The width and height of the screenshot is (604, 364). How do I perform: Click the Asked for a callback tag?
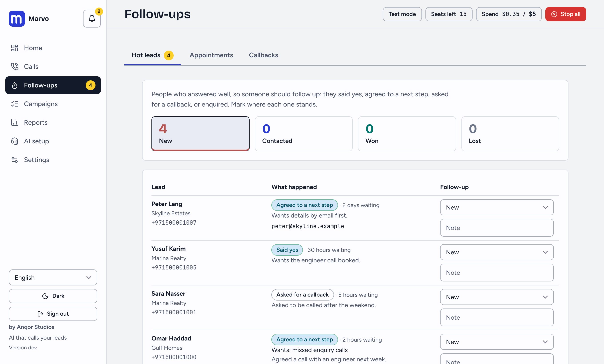point(302,295)
